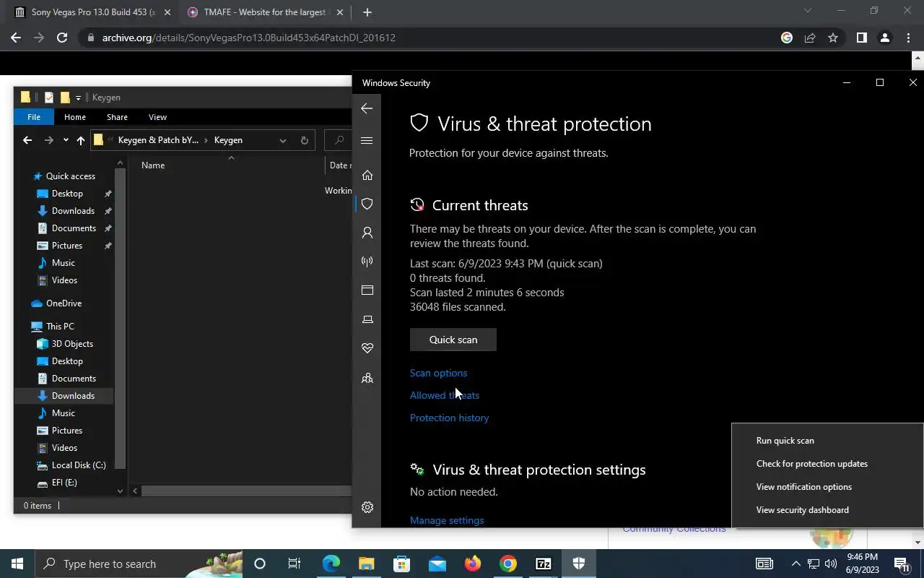Switch to TMAFE browser tab
Image resolution: width=924 pixels, height=578 pixels.
[263, 12]
